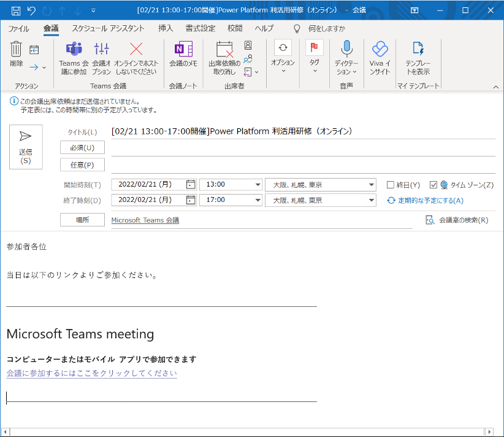504x437 pixels.
Task: Click the forward arrow icon in アクション group
Action: pos(34,67)
